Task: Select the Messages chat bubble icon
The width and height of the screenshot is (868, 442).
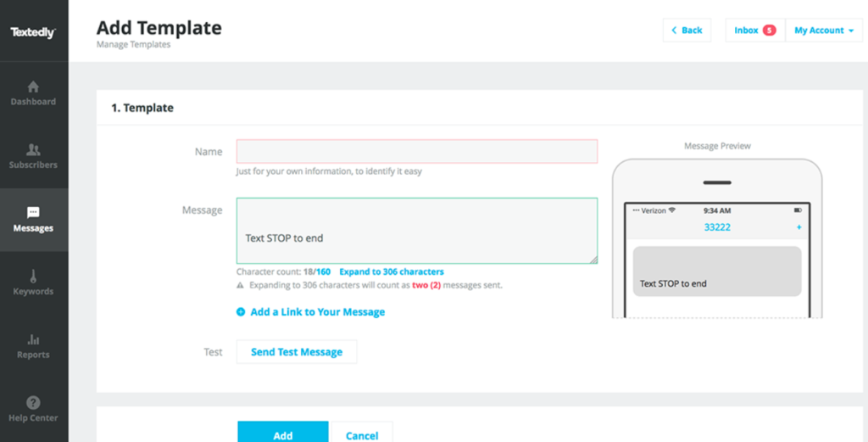Action: click(x=33, y=213)
